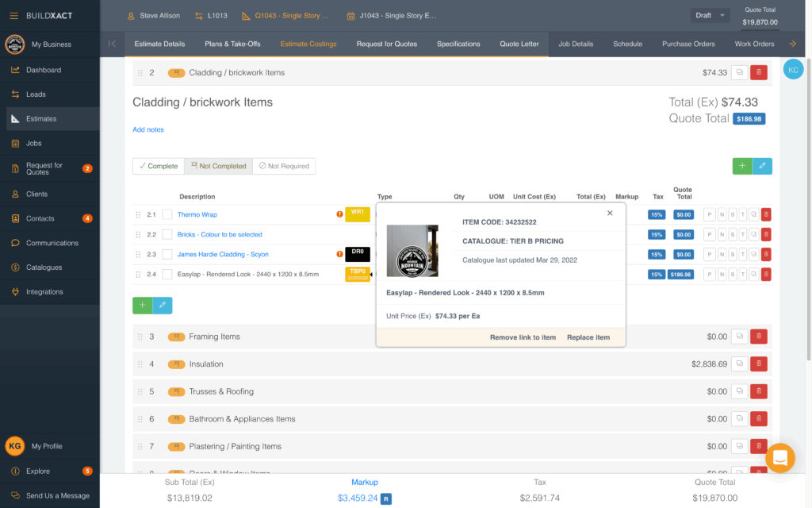Click the black DR0 type tag
This screenshot has width=812, height=508.
click(x=358, y=254)
